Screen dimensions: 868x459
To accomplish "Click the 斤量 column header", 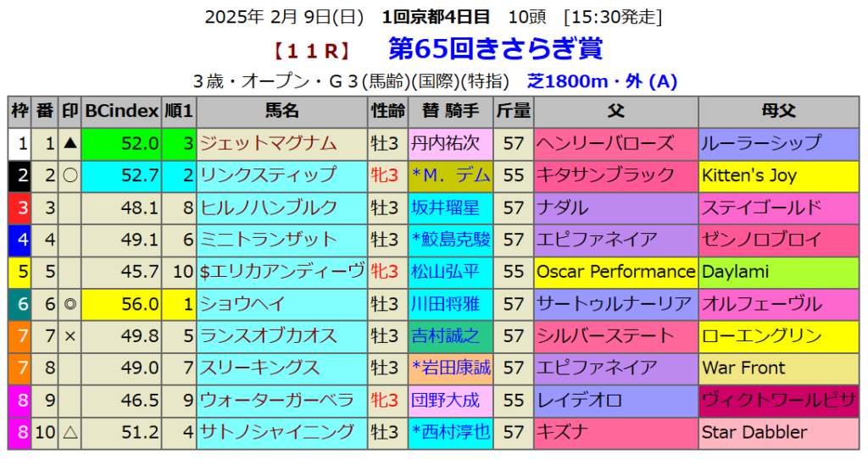I will coord(514,111).
